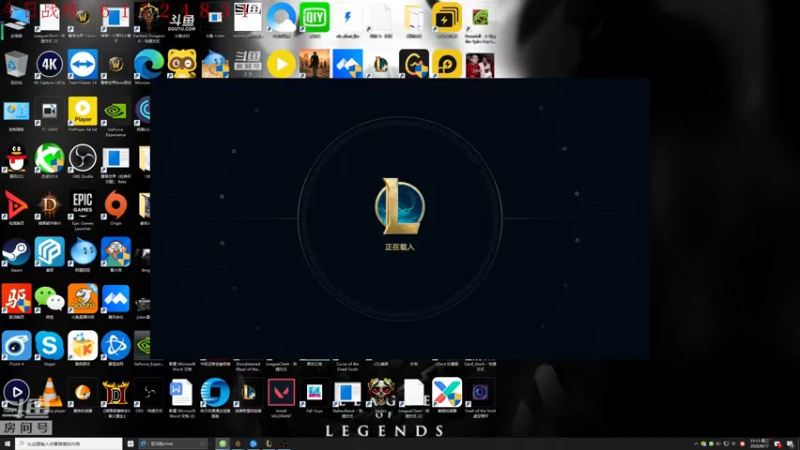Screen dimensions: 800x450
Task: Open the Steam desktop icon
Action: point(16,254)
